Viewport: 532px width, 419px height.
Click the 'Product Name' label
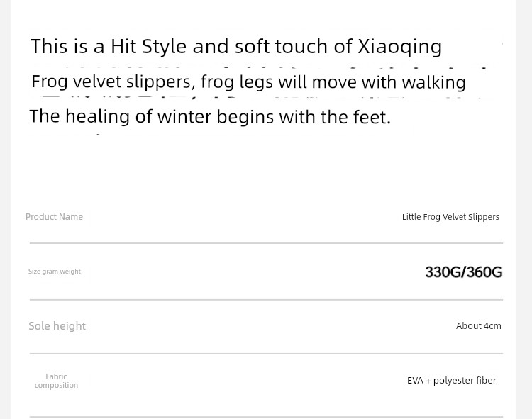coord(55,217)
